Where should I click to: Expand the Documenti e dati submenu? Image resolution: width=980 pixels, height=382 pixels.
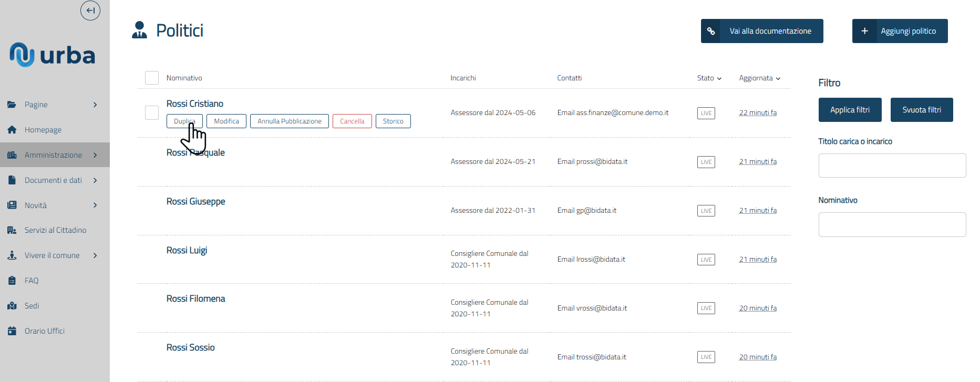(x=95, y=180)
